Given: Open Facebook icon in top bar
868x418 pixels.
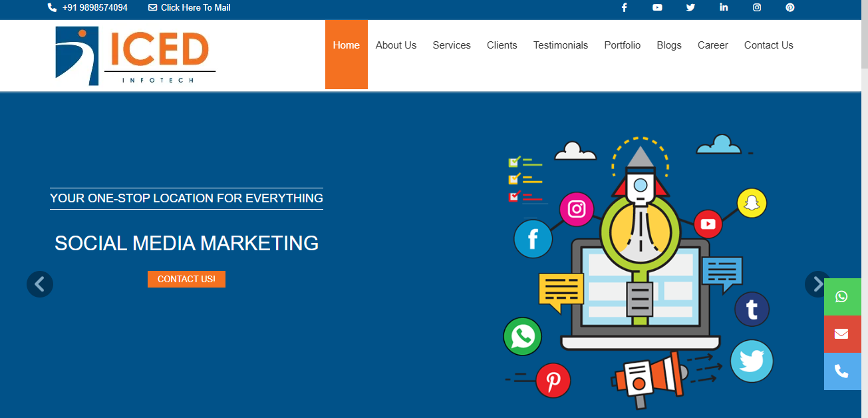Looking at the screenshot, I should pyautogui.click(x=624, y=8).
